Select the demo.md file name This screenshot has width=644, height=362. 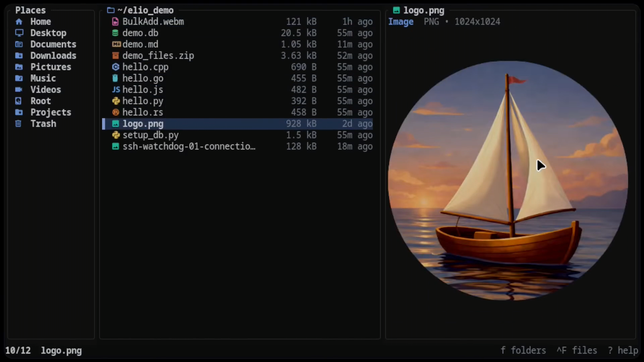(140, 44)
